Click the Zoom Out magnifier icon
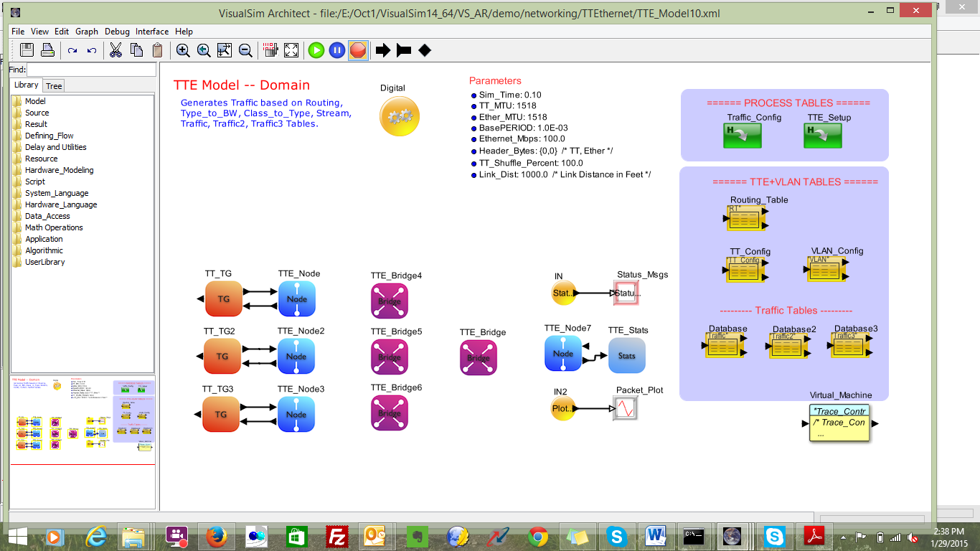Image resolution: width=980 pixels, height=551 pixels. [245, 50]
